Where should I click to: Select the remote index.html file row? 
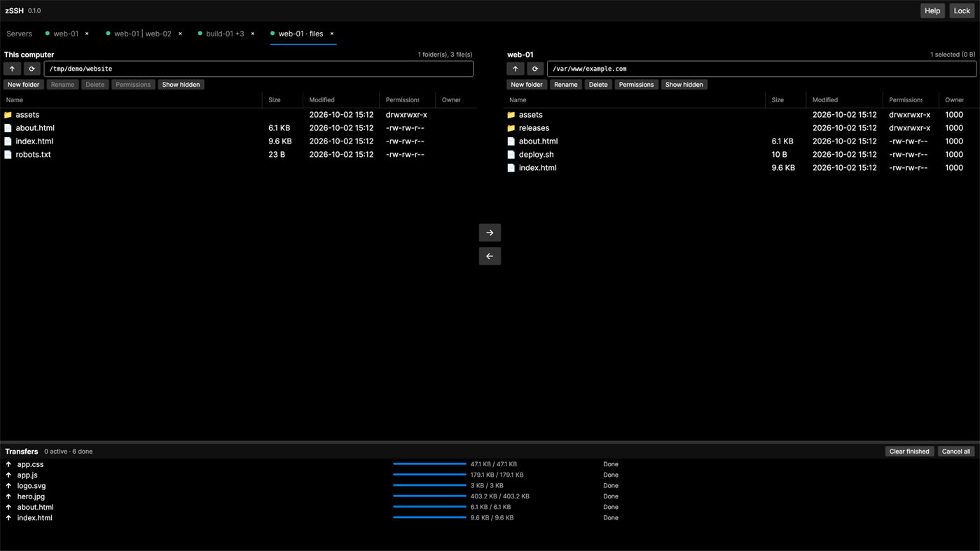point(740,168)
